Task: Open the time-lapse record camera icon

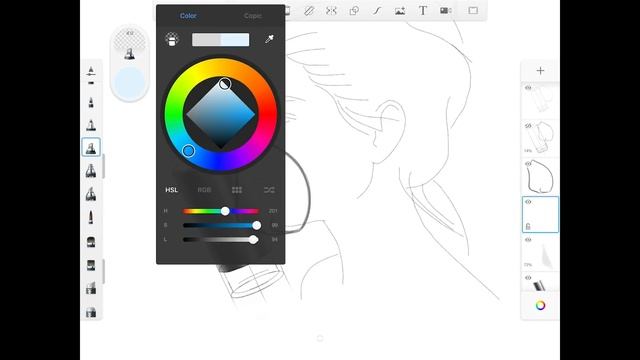Action: pyautogui.click(x=445, y=11)
